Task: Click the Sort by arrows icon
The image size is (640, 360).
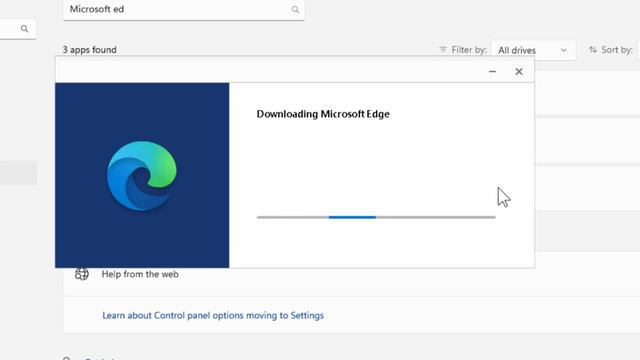Action: [593, 49]
